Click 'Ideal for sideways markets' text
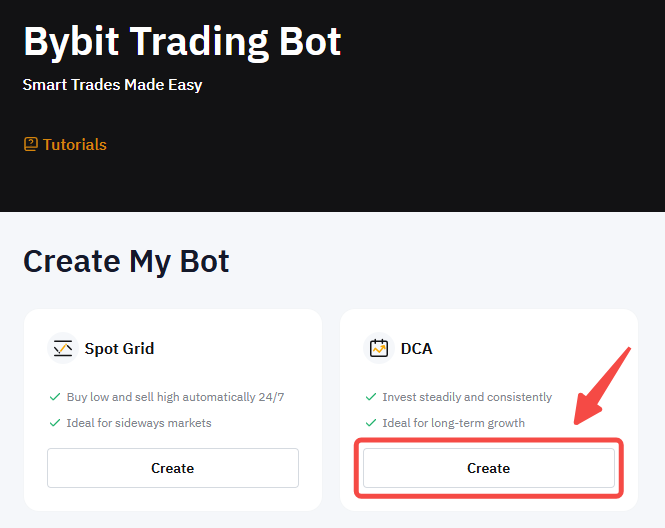The width and height of the screenshot is (665, 528). pyautogui.click(x=139, y=423)
